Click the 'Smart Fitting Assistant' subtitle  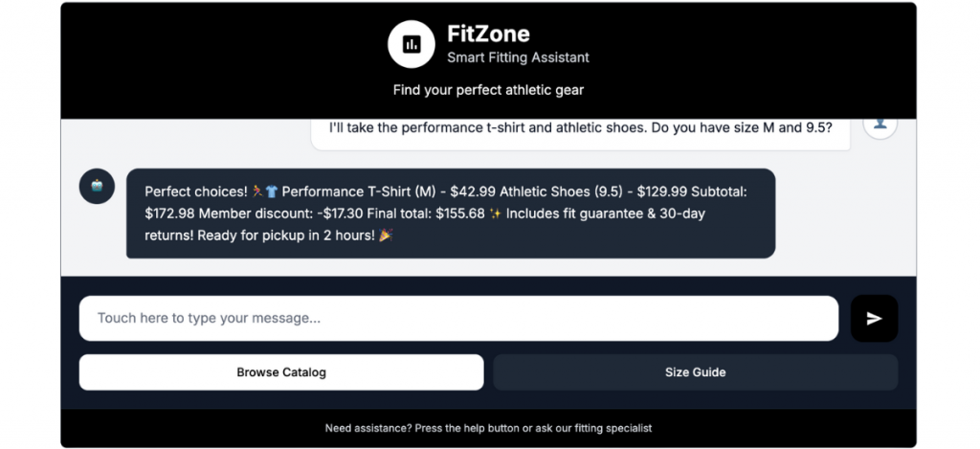pyautogui.click(x=518, y=57)
